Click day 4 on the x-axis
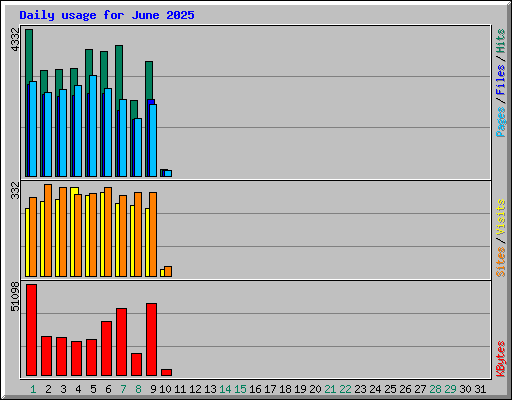512x400 pixels. [78, 389]
